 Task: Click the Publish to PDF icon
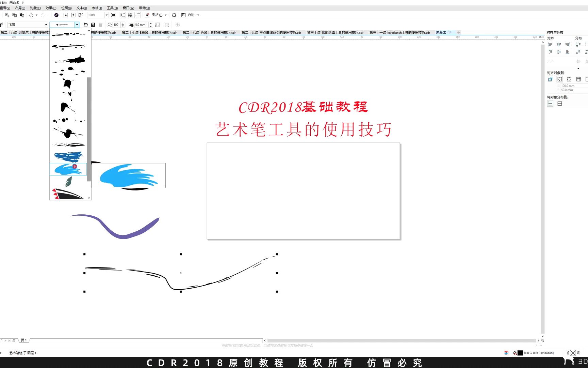(x=81, y=15)
